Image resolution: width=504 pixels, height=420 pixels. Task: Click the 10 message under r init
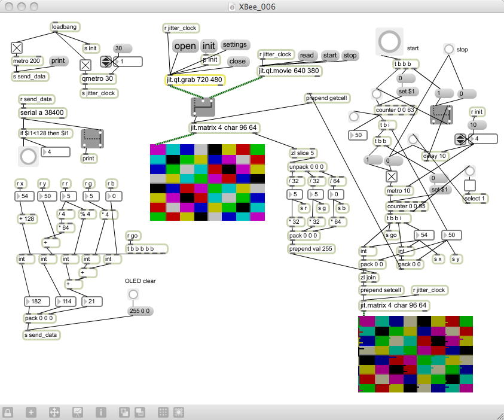tap(477, 125)
